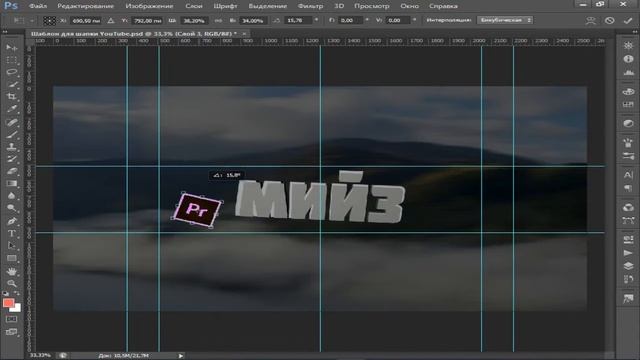This screenshot has width=640, height=360.
Task: Open the Layers panel icon
Action: coord(628,266)
